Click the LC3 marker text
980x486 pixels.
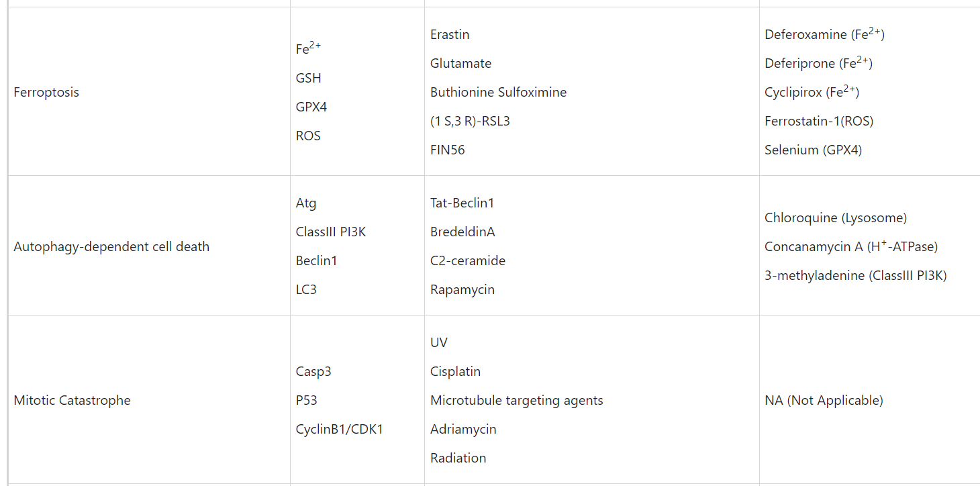[306, 289]
